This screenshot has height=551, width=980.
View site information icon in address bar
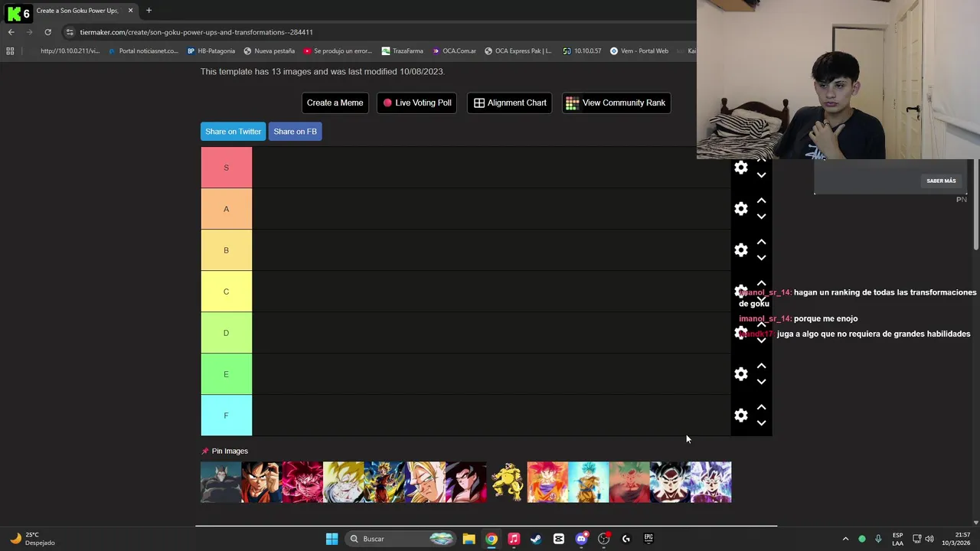pos(70,32)
